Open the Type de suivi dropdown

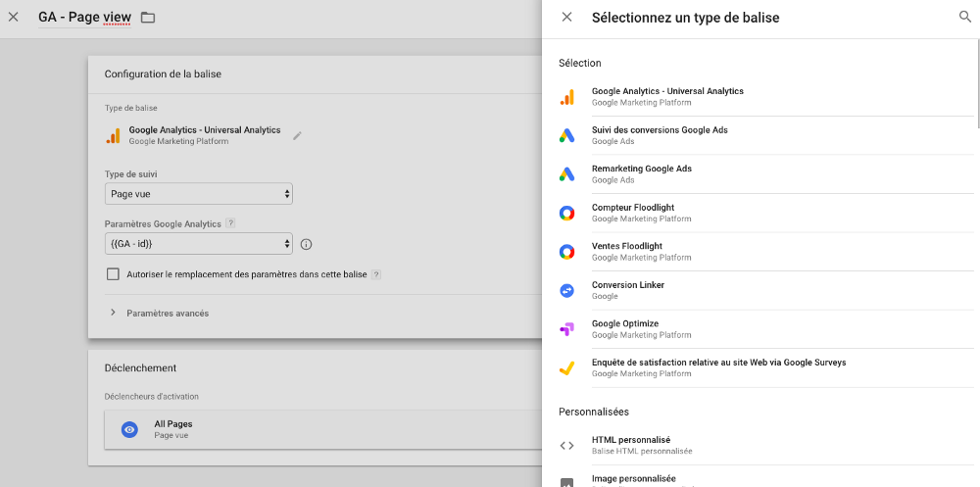(x=199, y=194)
